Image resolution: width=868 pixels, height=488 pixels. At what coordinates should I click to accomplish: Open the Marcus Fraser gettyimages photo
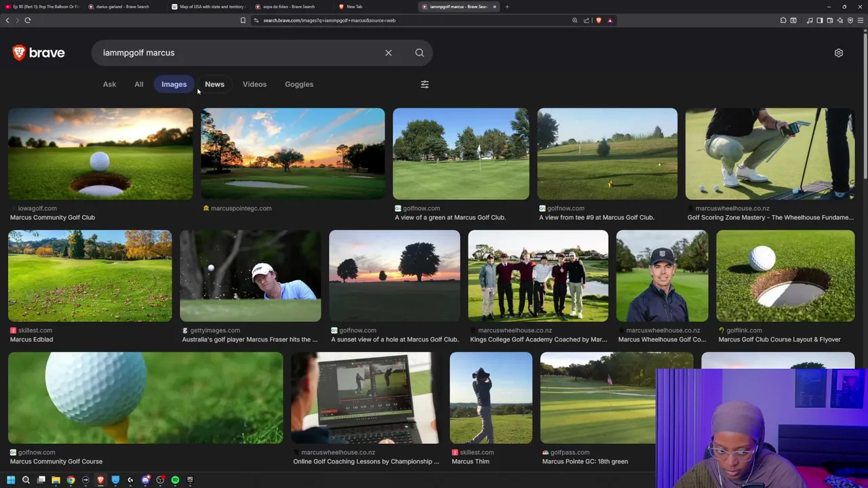point(250,276)
